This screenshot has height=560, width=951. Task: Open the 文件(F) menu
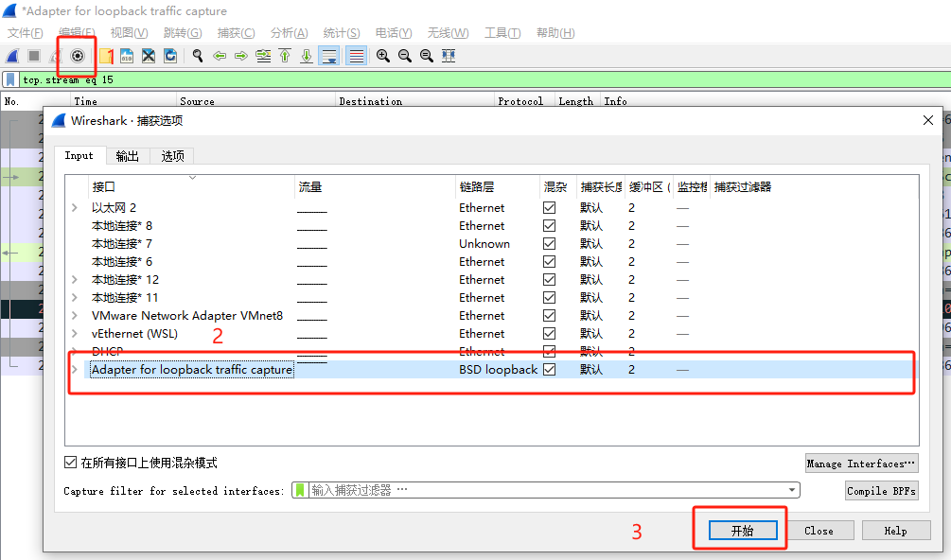(x=25, y=33)
